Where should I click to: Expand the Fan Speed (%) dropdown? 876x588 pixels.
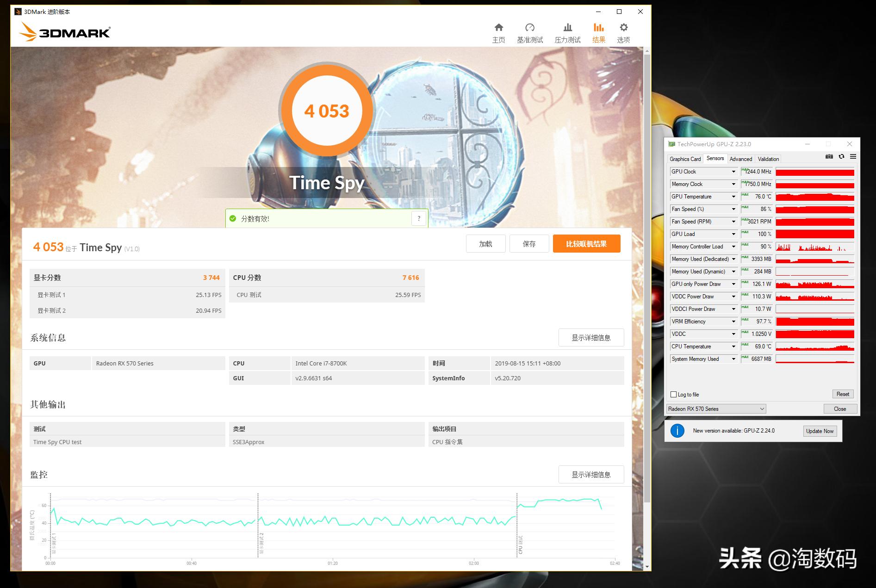coord(733,209)
